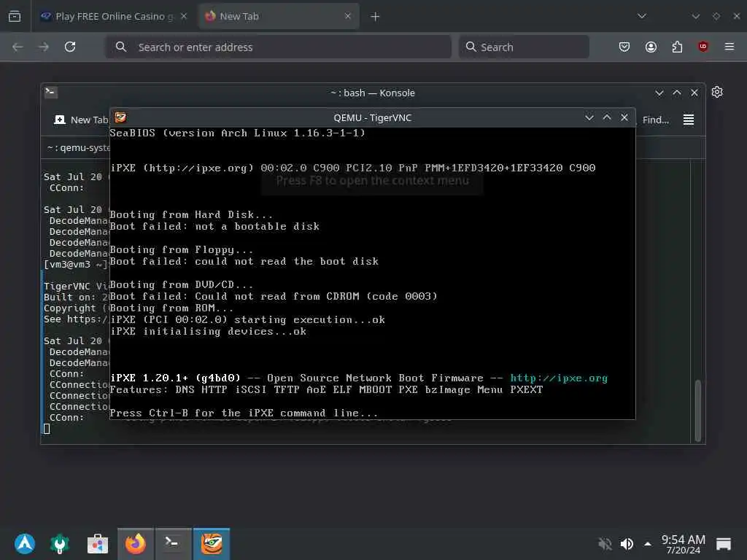The image size is (747, 560).
Task: Click the http://ipxe.org text in VNC
Action: coord(559,378)
